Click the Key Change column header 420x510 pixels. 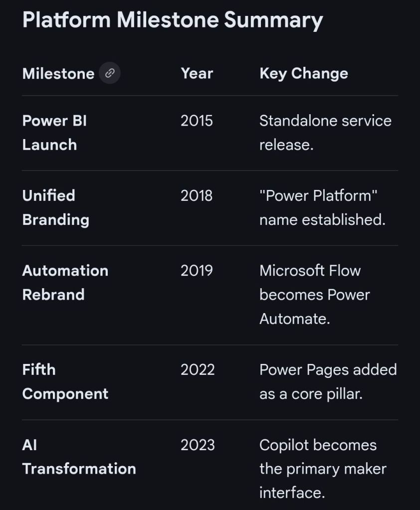303,73
